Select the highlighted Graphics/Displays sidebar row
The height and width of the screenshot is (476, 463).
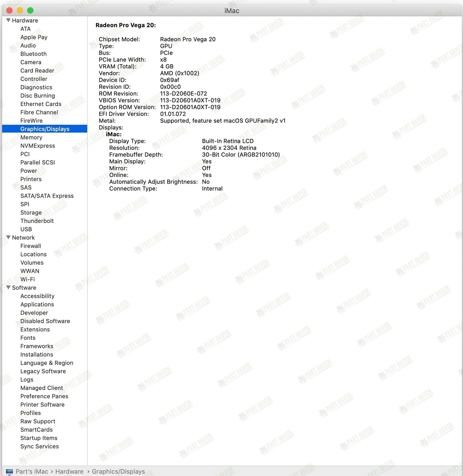click(45, 129)
